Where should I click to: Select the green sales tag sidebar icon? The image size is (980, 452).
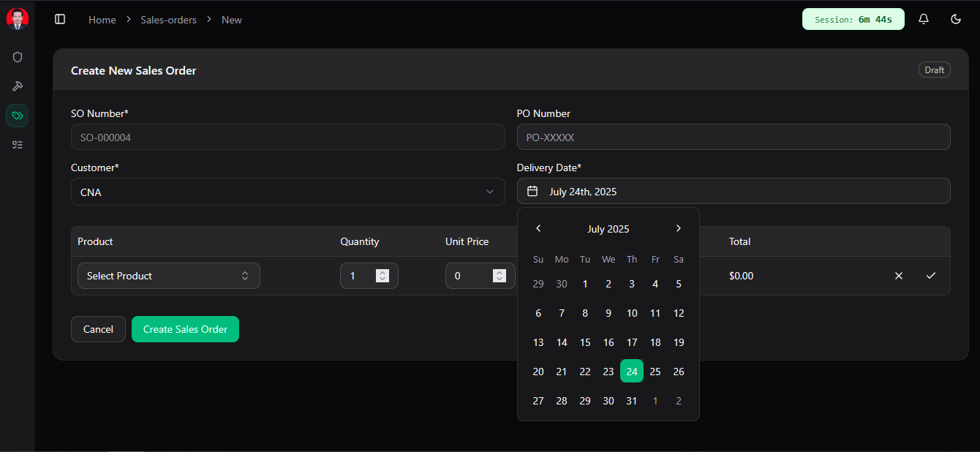[x=18, y=116]
